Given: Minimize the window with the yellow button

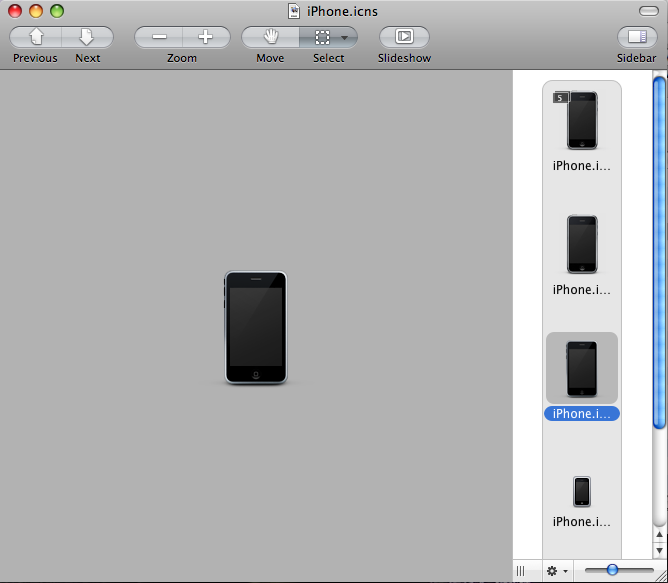Looking at the screenshot, I should 36,11.
